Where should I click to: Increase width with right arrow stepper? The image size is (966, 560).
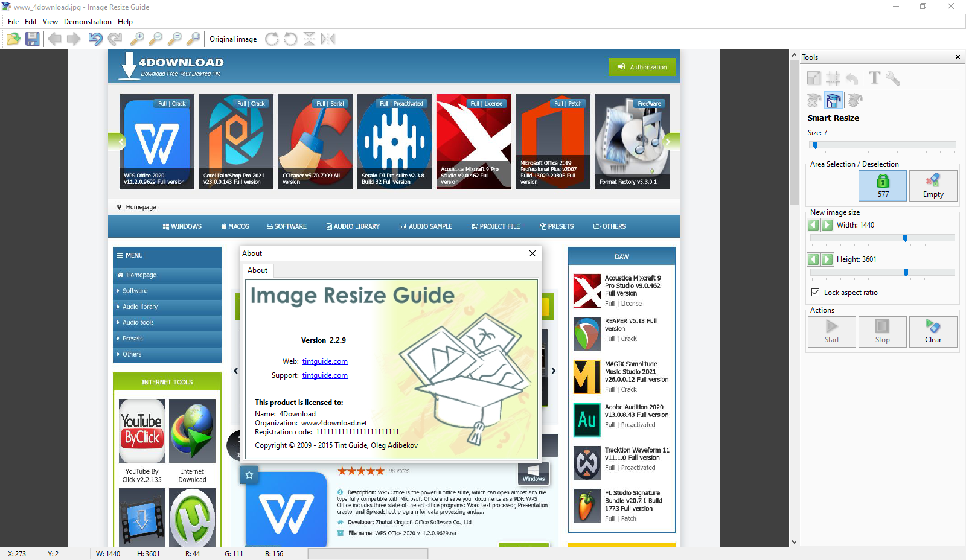pyautogui.click(x=827, y=225)
